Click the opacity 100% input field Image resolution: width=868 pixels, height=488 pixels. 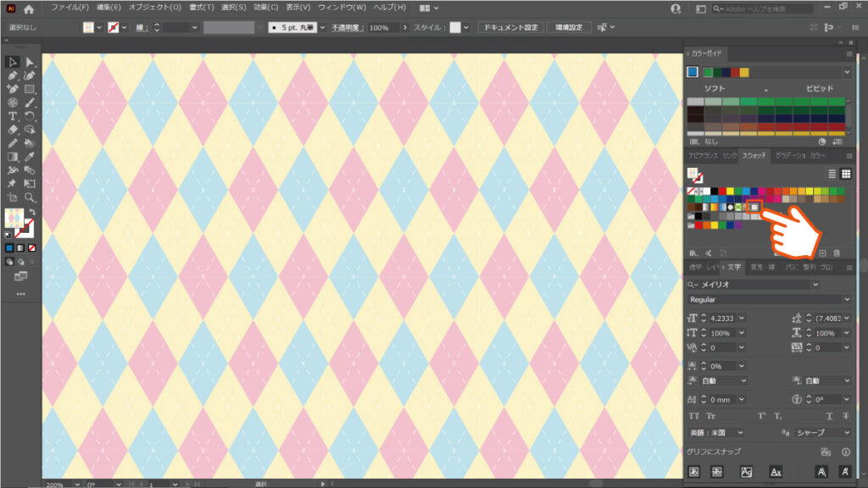tap(383, 27)
